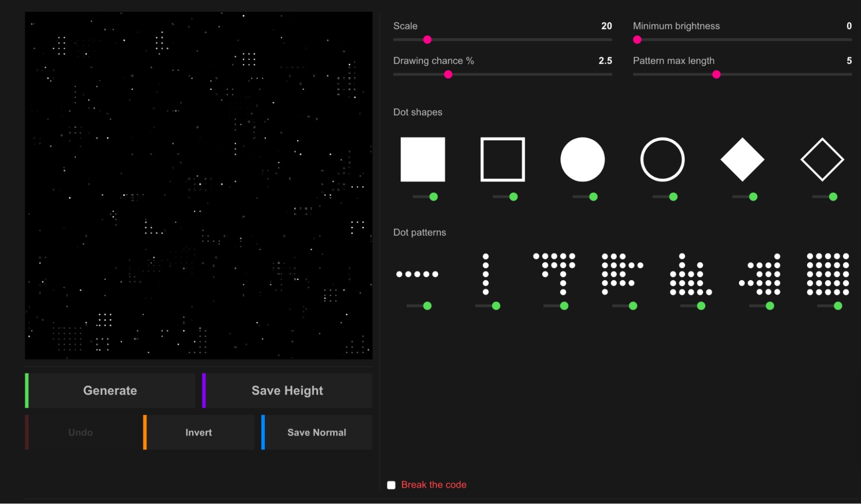Screen dimensions: 861x504
Task: Click the full grid dot pattern
Action: coord(827,274)
